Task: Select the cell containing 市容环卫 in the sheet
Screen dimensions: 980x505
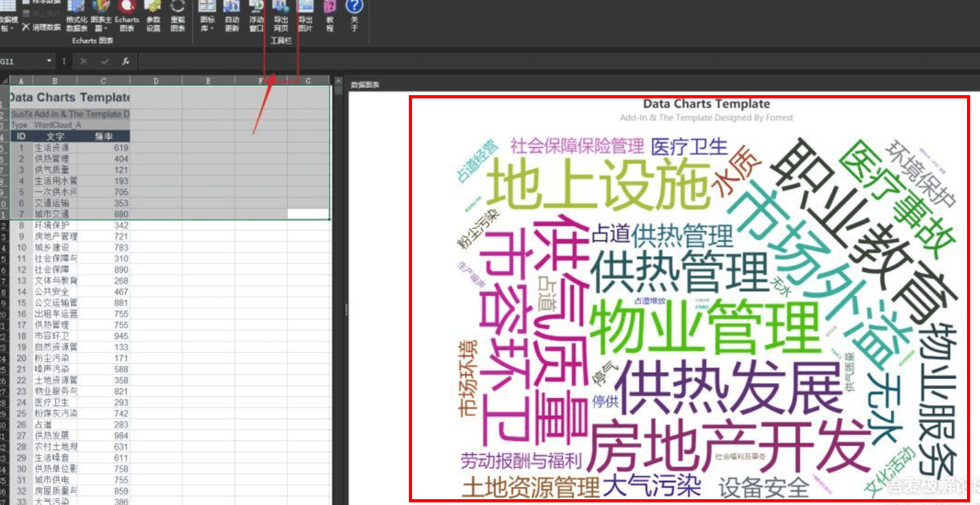Action: [x=55, y=336]
